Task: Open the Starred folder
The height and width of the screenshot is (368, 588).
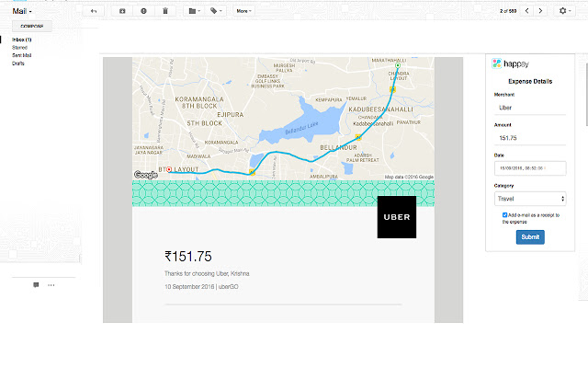Action: 19,47
